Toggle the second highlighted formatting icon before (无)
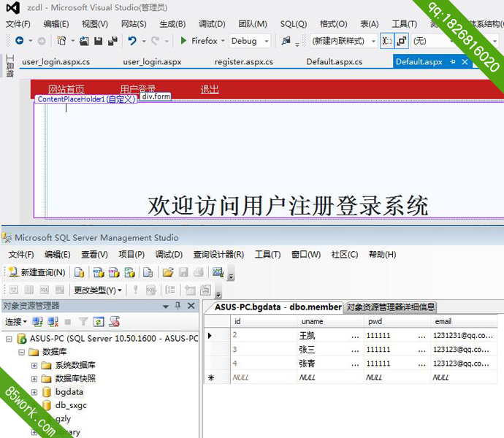This screenshot has height=438, width=504. (x=402, y=41)
